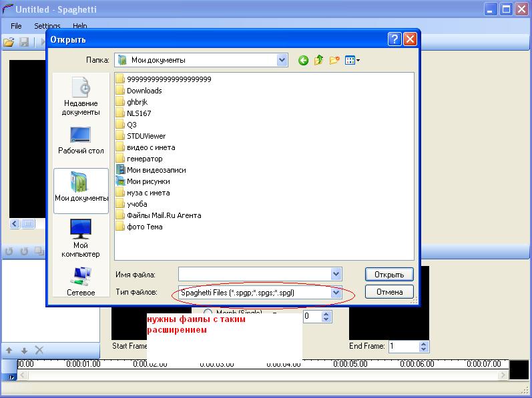Screen dimensions: 532x398
Task: Click the End Frame spinner arrows
Action: pos(423,347)
